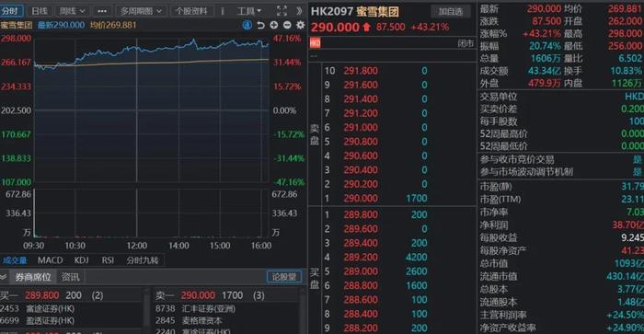Zoom in chart with plus icon
The height and width of the screenshot is (334, 644).
pyautogui.click(x=274, y=26)
